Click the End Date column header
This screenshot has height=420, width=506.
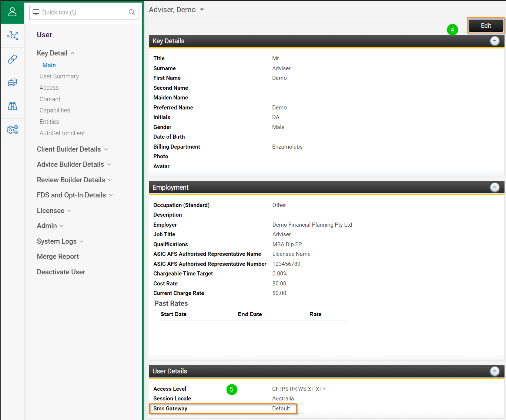pos(250,314)
